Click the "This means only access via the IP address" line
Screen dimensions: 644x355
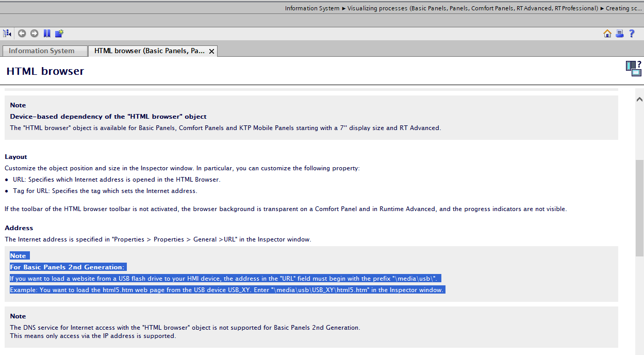coord(93,336)
